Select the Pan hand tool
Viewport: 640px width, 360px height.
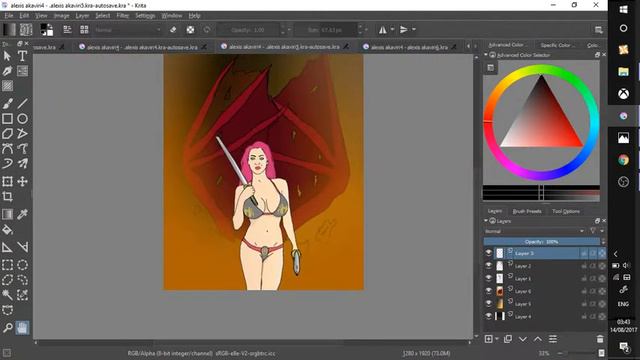click(x=22, y=328)
